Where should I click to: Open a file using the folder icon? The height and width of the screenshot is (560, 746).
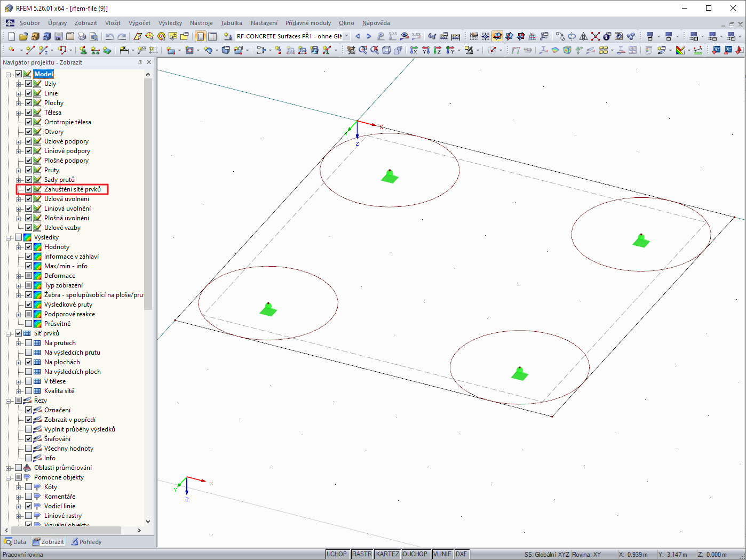click(23, 36)
